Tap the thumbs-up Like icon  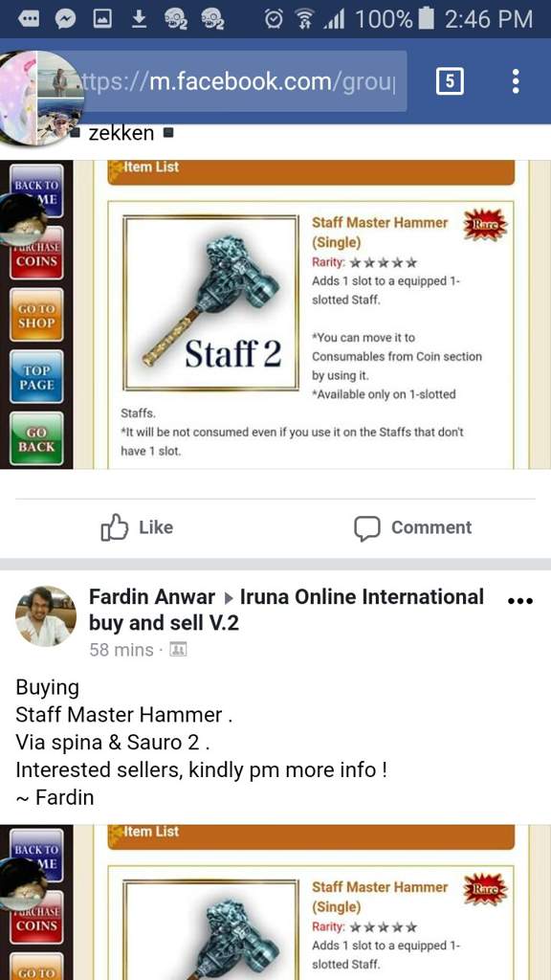[115, 528]
